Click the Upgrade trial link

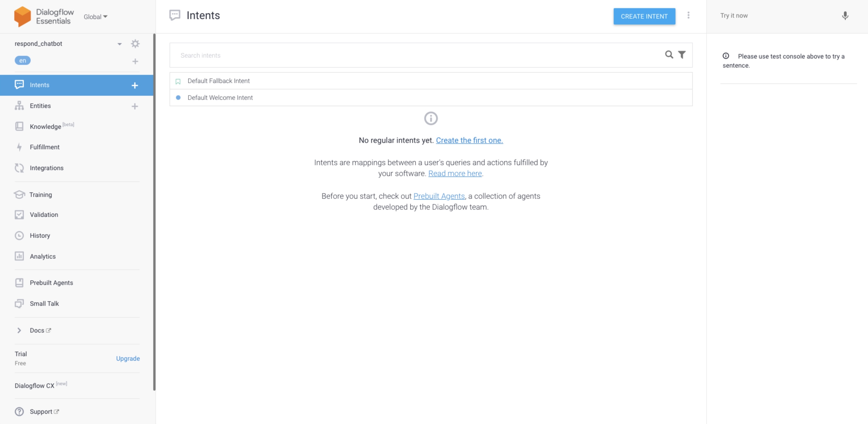(x=128, y=358)
